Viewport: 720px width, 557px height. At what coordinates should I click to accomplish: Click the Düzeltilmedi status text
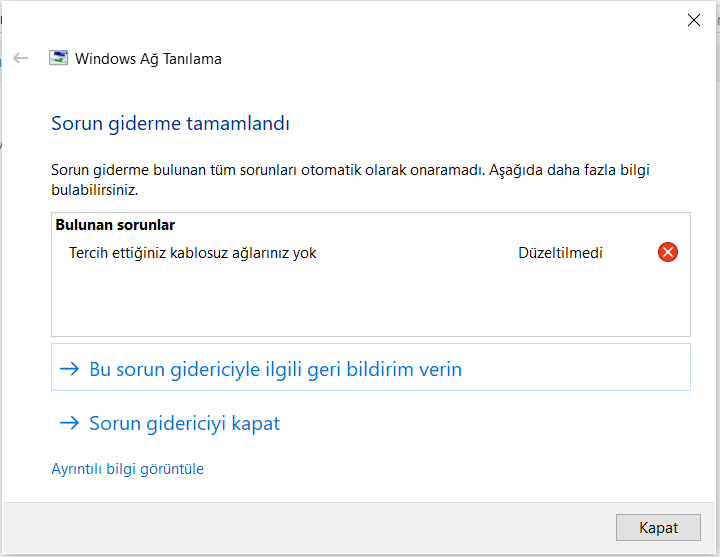tap(560, 253)
